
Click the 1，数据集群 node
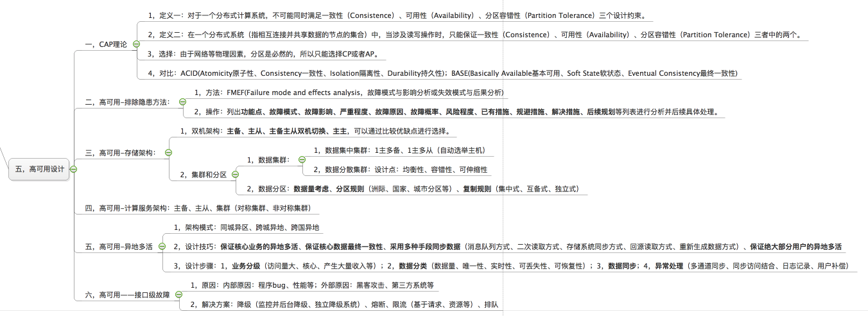(269, 160)
